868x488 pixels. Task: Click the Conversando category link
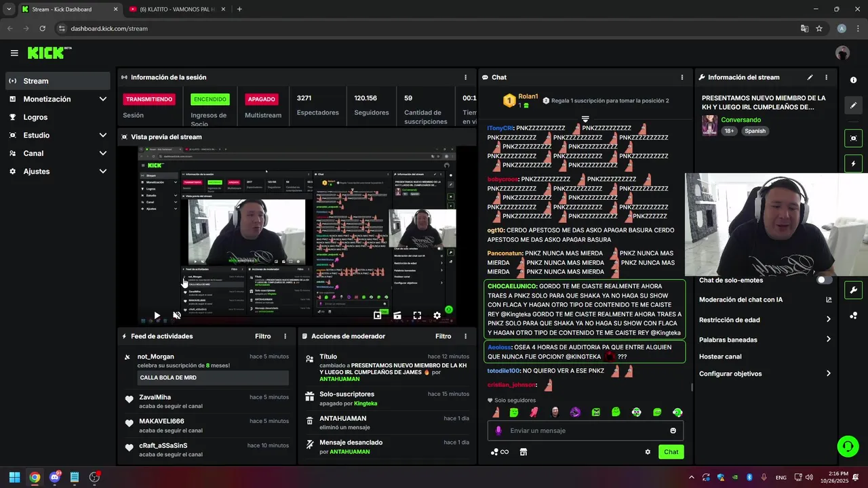tap(741, 120)
